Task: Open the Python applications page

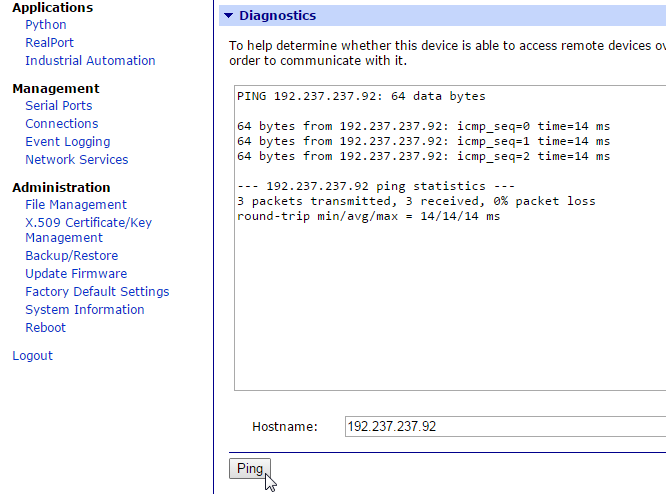Action: coord(46,25)
